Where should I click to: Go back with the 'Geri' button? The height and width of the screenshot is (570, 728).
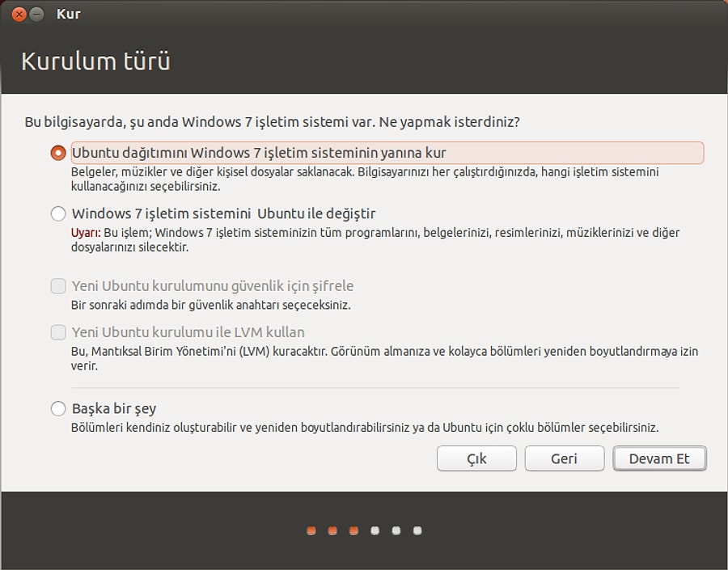564,458
